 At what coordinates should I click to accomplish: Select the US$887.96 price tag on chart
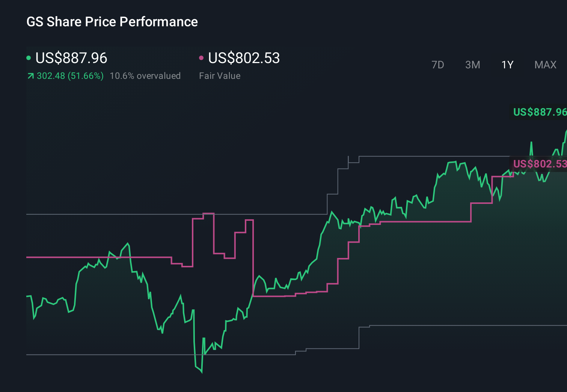(540, 112)
